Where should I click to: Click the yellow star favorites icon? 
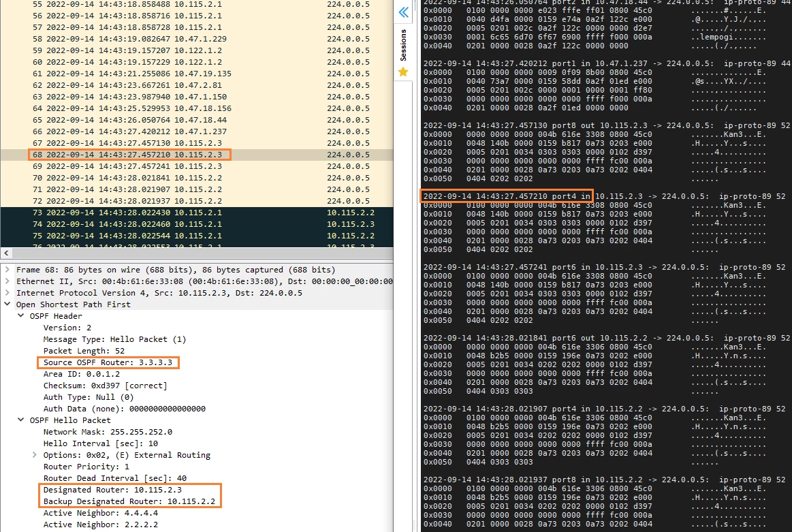[403, 72]
